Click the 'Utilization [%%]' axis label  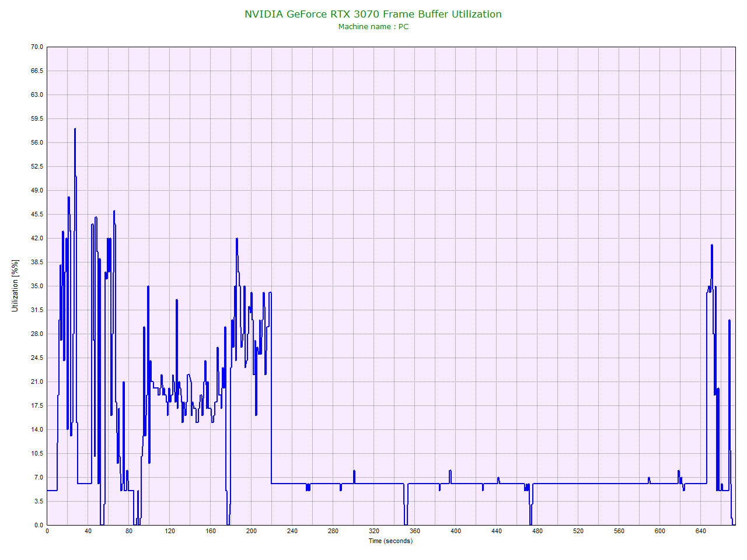[15, 286]
